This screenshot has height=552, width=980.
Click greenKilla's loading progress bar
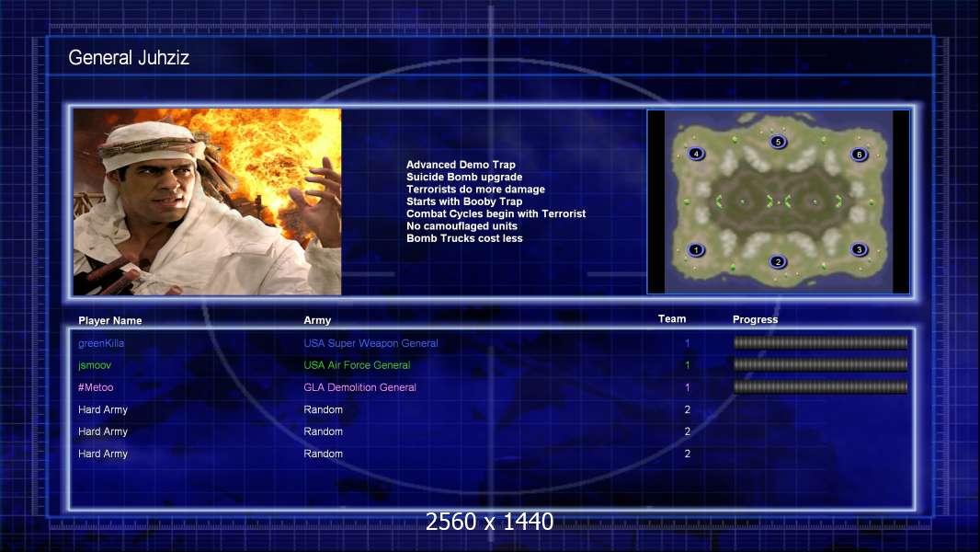[x=820, y=342]
